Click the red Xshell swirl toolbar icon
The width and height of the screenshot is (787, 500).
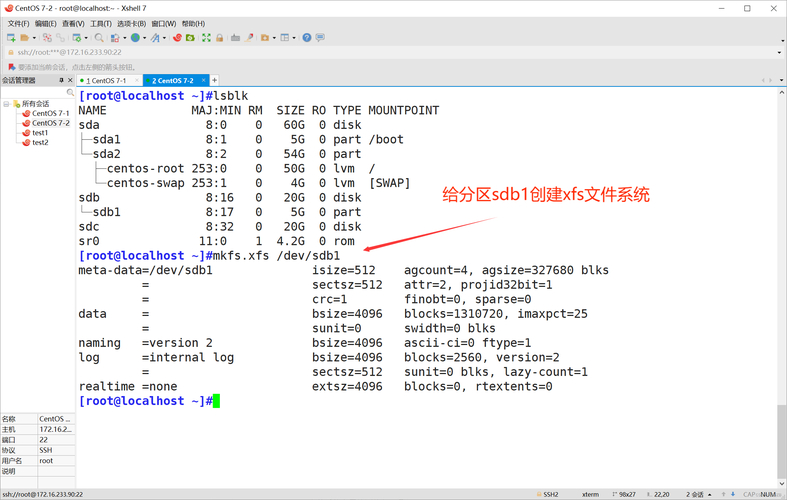[177, 38]
